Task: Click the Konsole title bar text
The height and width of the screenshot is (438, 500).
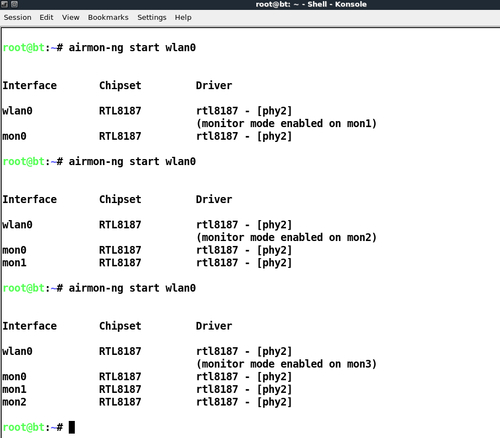Action: pos(311,4)
